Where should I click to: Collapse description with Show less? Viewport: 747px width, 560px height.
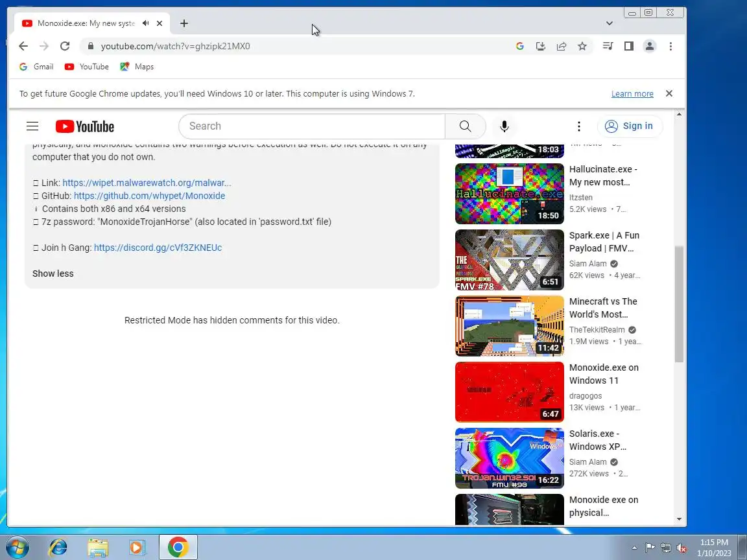pyautogui.click(x=53, y=274)
